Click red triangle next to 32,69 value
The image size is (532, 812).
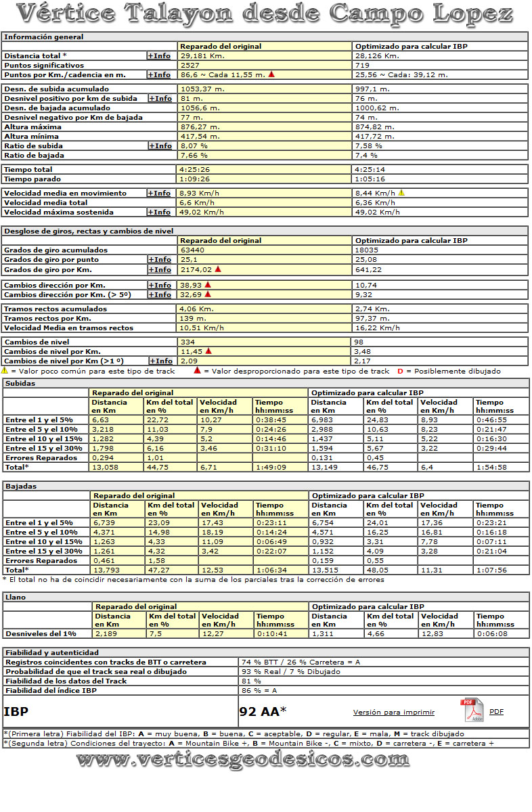point(208,295)
